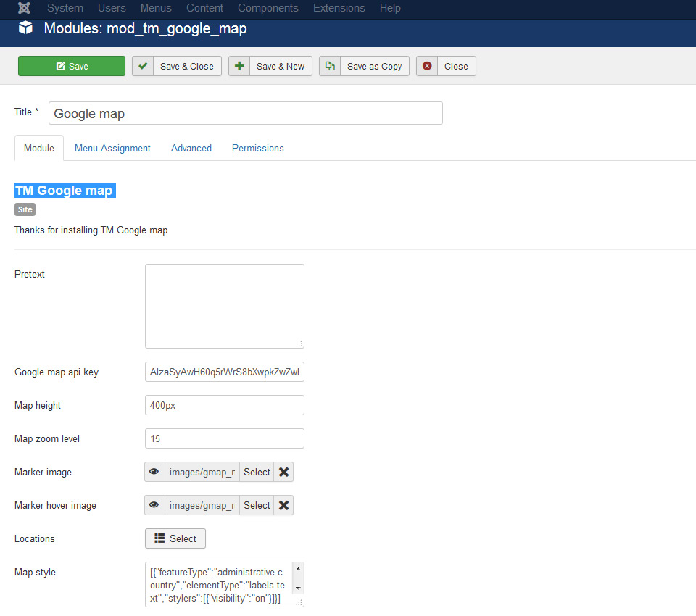Open the System menu
The width and height of the screenshot is (696, 616).
click(x=65, y=8)
